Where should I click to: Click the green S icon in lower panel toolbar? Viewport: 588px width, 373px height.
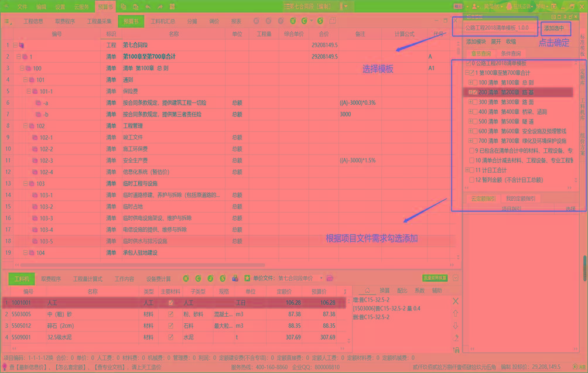point(223,278)
